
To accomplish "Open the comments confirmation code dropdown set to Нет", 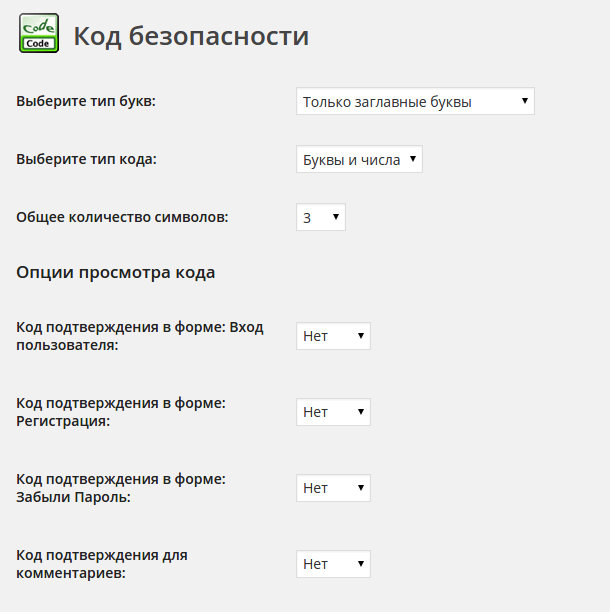I will pyautogui.click(x=332, y=564).
